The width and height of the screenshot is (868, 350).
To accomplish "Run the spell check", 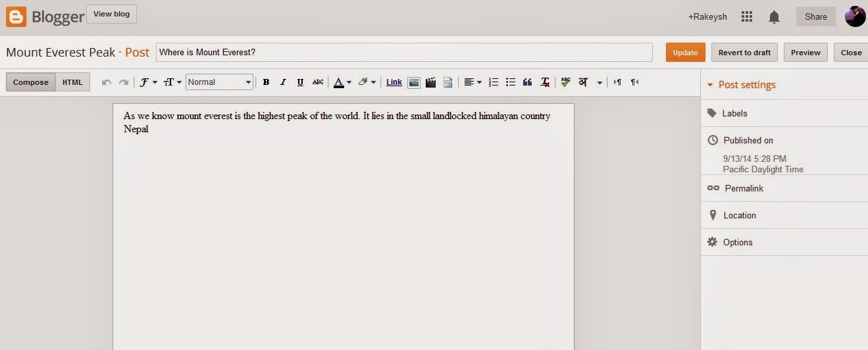I will click(x=565, y=82).
